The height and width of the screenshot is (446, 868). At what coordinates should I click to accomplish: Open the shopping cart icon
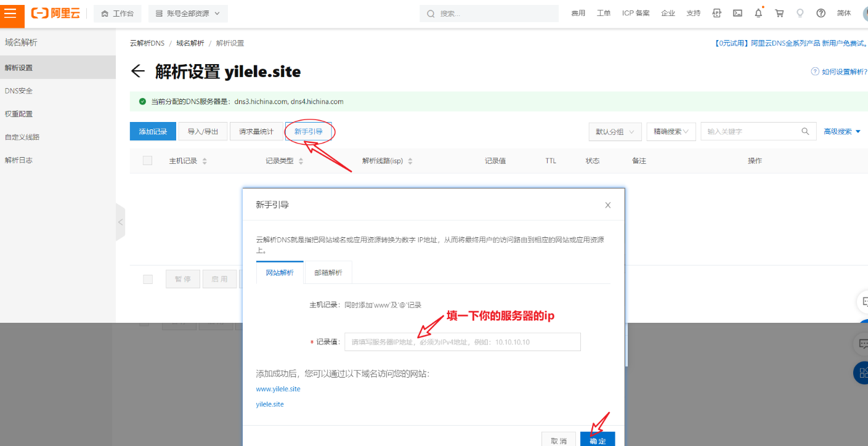(x=779, y=13)
